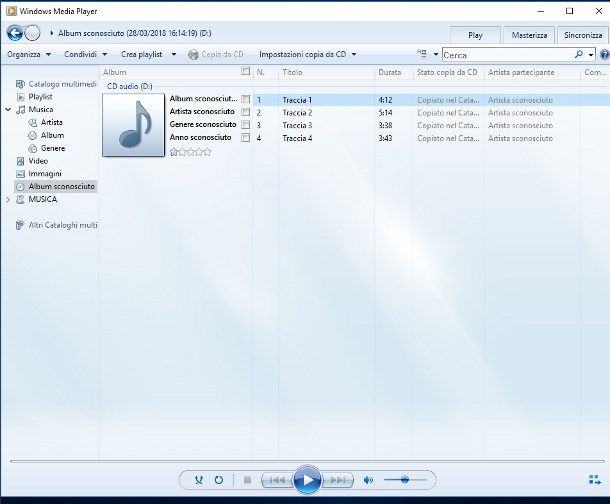Open the help question mark icon
This screenshot has height=504, width=610.
point(605,54)
